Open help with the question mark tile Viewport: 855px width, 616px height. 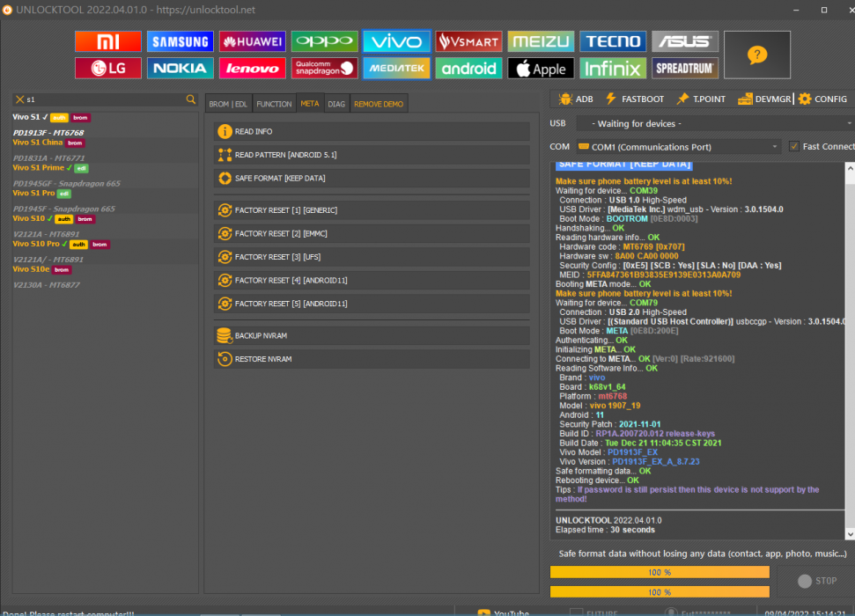(757, 55)
